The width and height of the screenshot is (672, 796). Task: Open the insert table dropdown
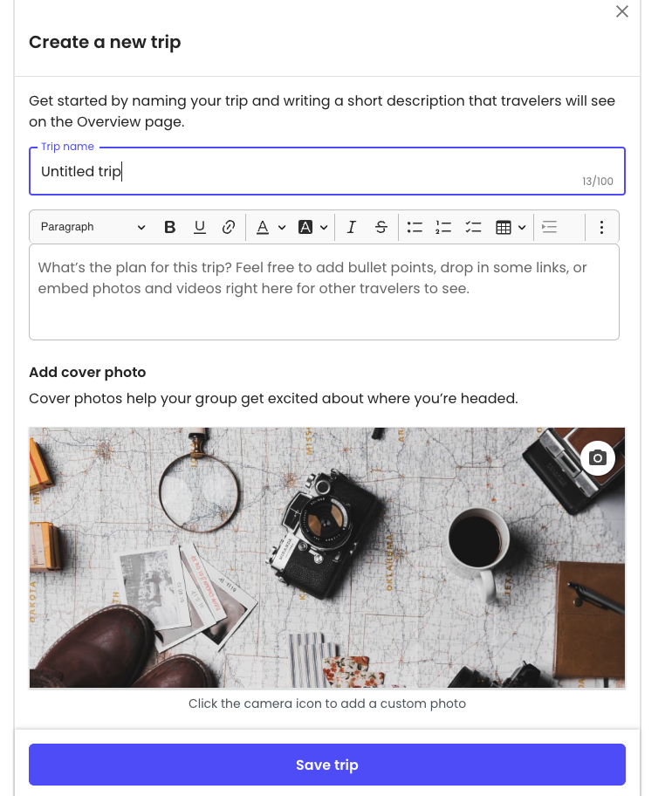pyautogui.click(x=511, y=227)
